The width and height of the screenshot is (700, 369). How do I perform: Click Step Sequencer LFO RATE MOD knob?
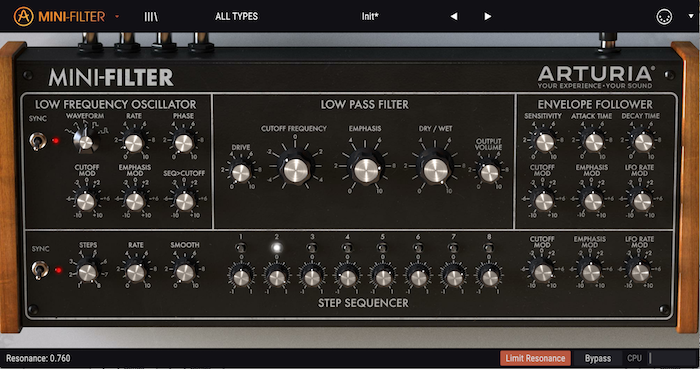tap(639, 272)
